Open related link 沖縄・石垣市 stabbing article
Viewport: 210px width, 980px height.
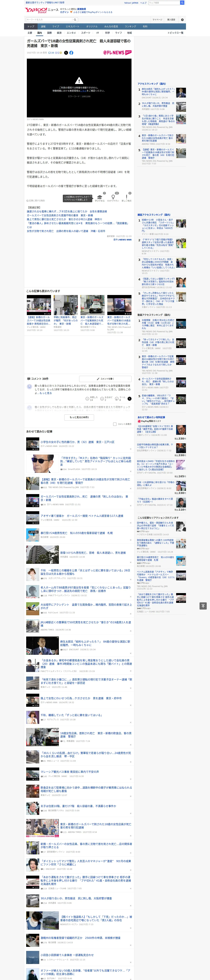(x=66, y=231)
